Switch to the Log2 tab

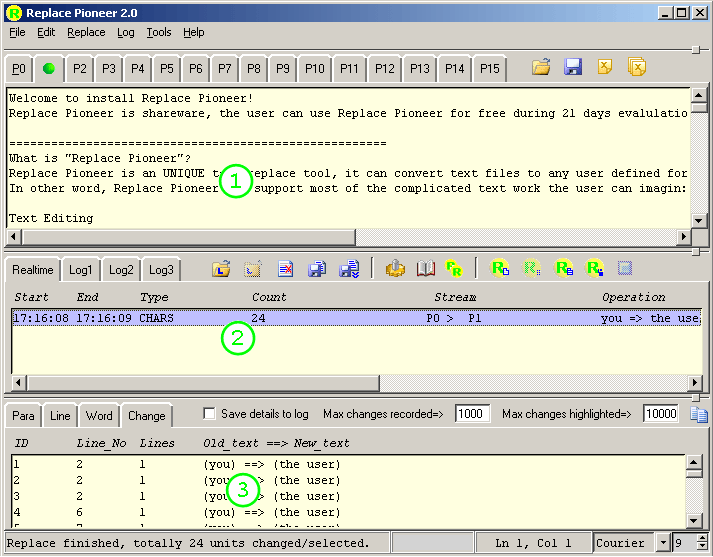121,270
